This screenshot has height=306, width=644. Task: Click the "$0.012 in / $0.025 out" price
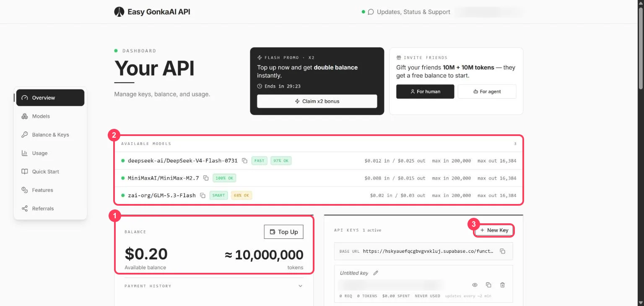(x=395, y=161)
